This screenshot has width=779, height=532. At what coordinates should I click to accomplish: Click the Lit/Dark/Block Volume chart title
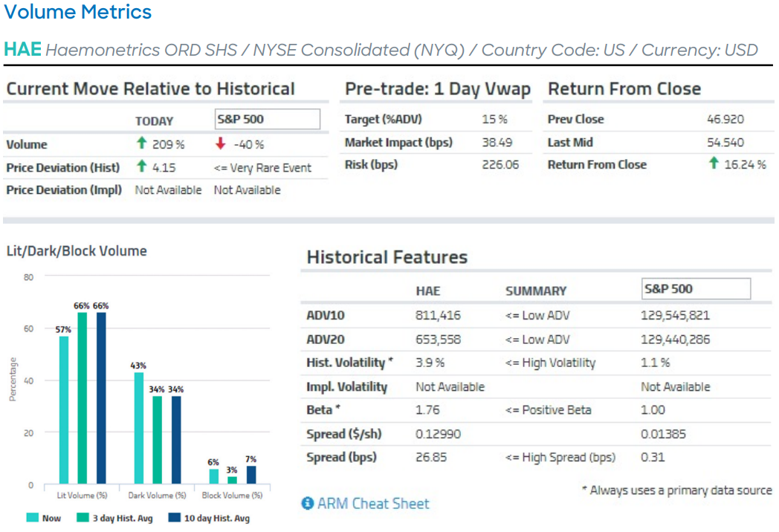[x=77, y=251]
